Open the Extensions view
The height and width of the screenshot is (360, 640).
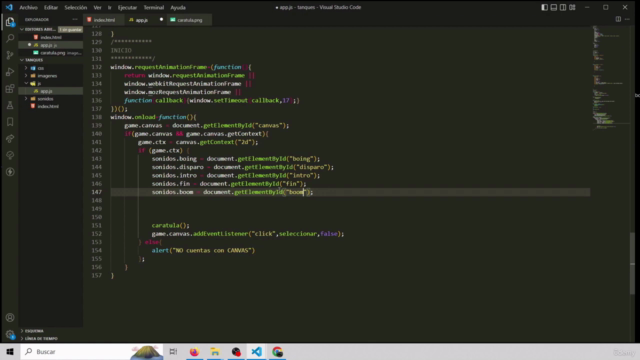[x=10, y=88]
